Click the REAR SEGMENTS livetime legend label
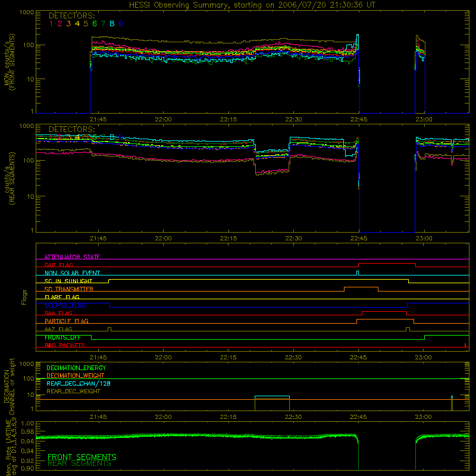 (x=80, y=464)
